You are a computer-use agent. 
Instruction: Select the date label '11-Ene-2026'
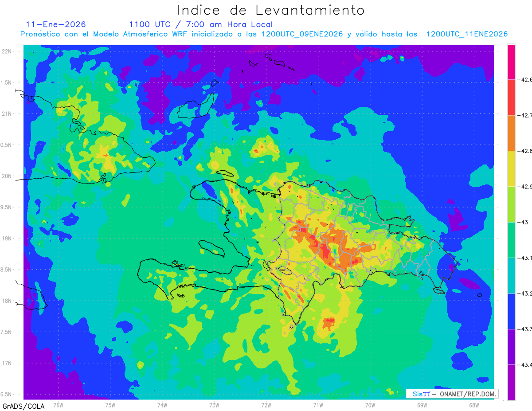pos(56,24)
